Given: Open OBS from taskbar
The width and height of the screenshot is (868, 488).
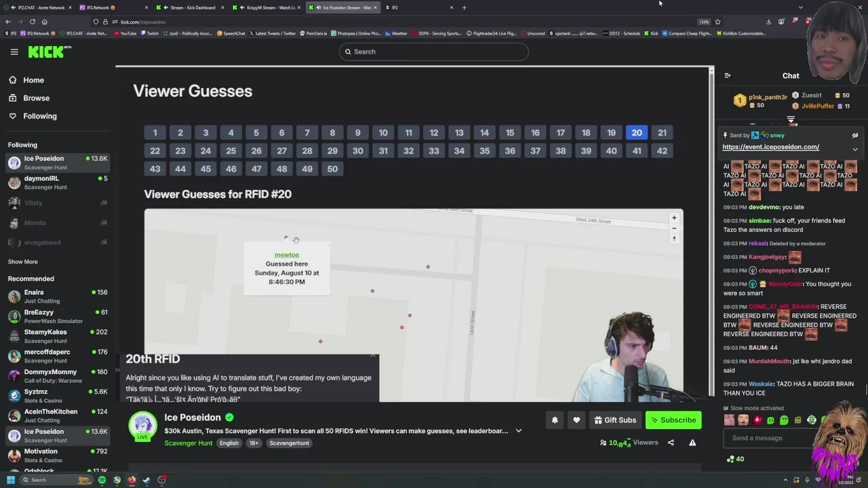Looking at the screenshot, I should [161, 480].
